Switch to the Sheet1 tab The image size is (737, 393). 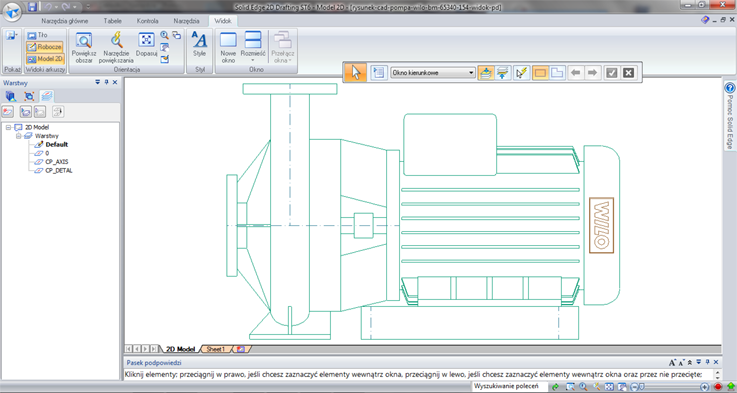point(216,349)
